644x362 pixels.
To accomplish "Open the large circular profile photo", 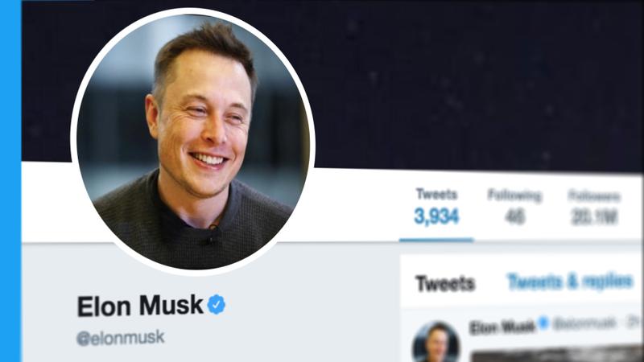I will 193,142.
